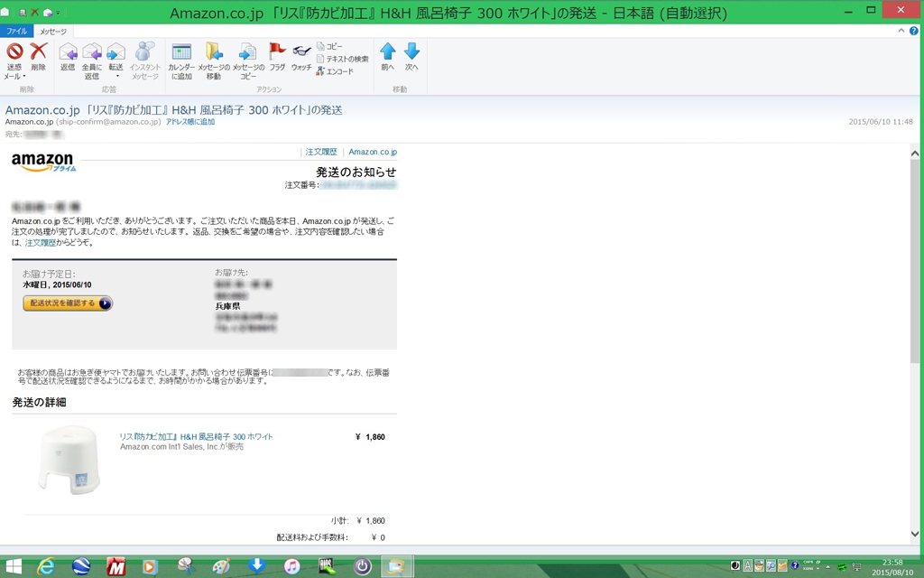Click the コピー copy command
The image size is (924, 578).
point(330,46)
